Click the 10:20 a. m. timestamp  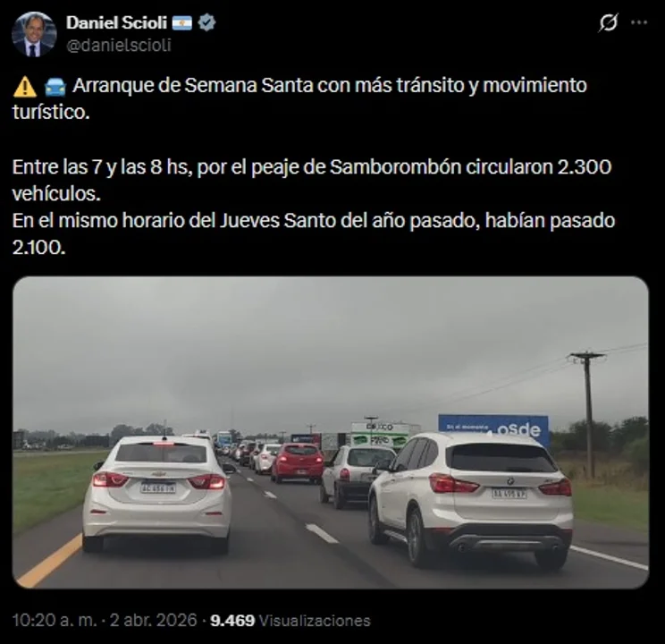(x=55, y=620)
